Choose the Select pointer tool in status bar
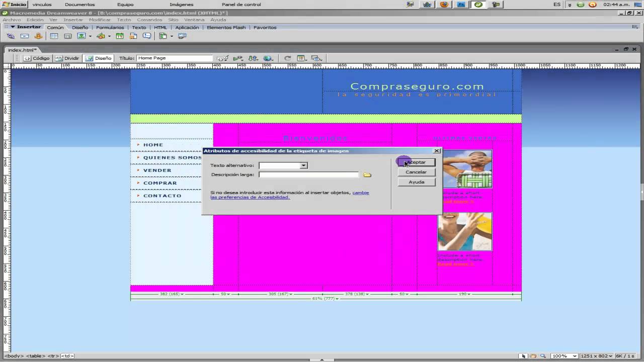 (x=524, y=356)
